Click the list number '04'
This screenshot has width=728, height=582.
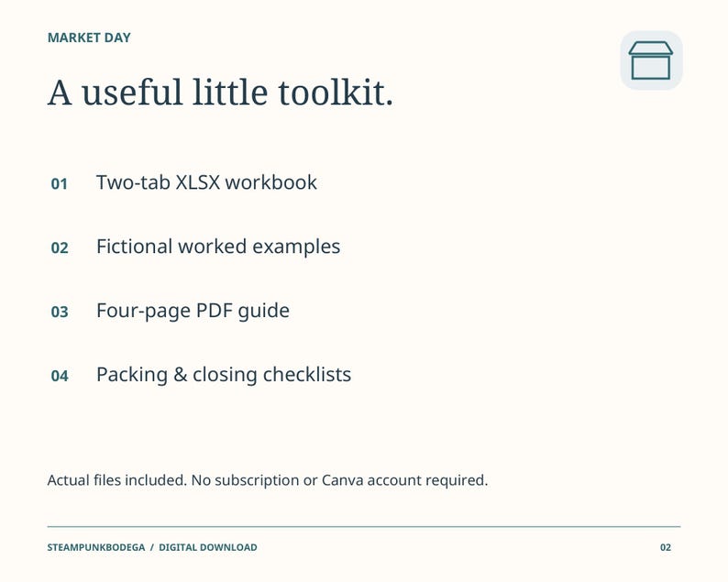(60, 376)
